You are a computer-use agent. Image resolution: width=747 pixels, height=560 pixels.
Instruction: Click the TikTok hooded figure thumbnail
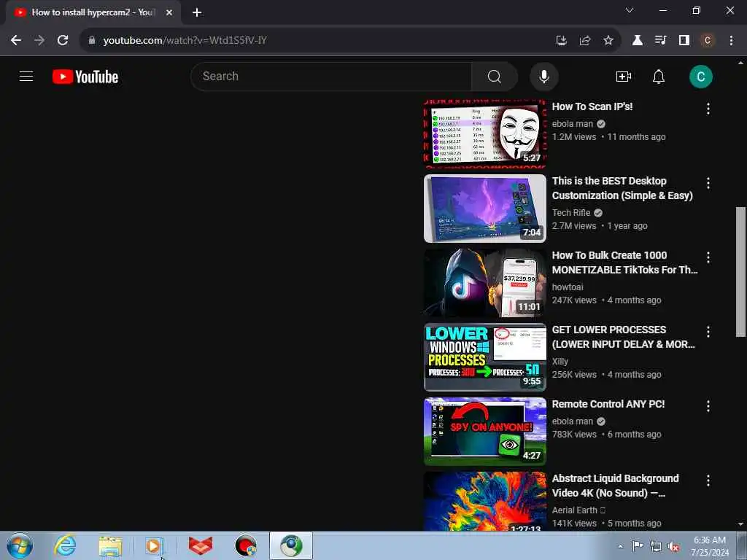485,282
